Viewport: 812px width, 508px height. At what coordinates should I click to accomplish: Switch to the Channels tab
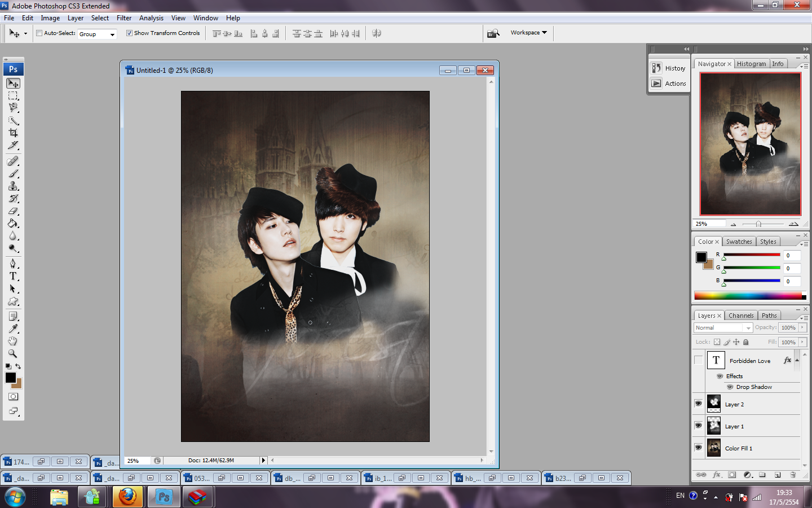(740, 316)
